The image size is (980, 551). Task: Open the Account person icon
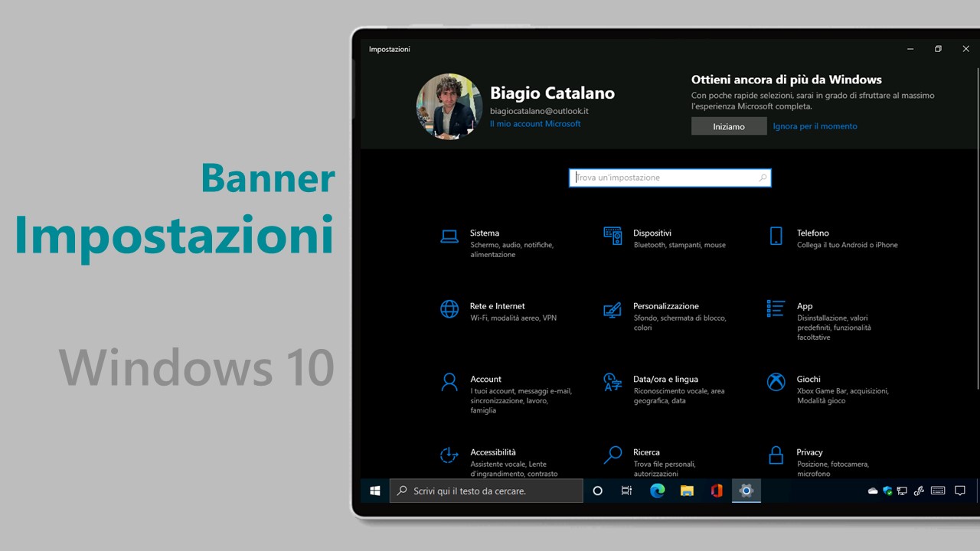point(449,382)
